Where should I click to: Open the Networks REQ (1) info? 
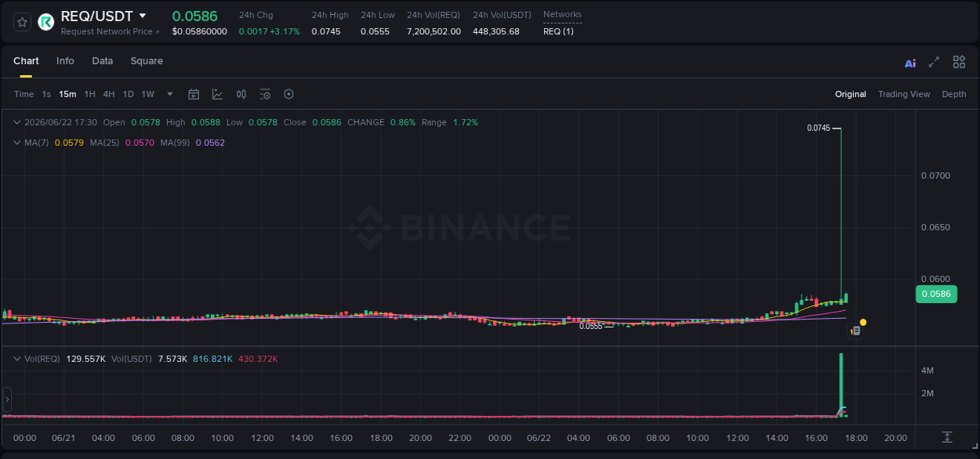[562, 23]
